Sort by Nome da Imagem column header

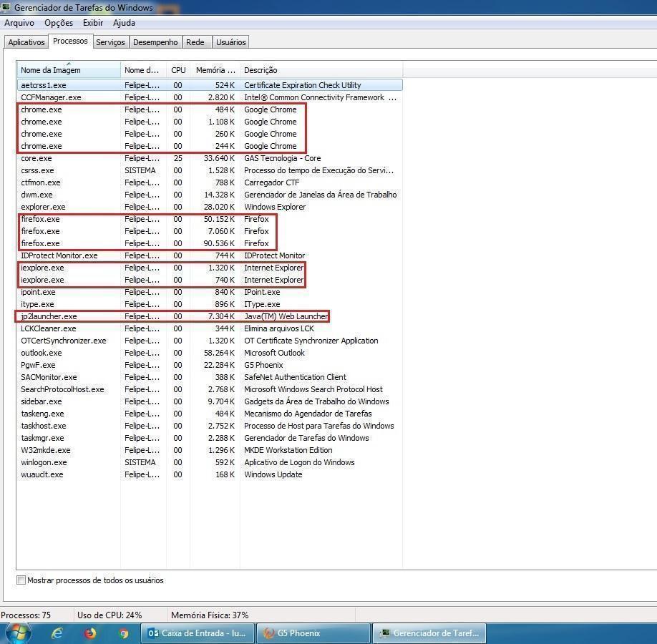coord(69,70)
